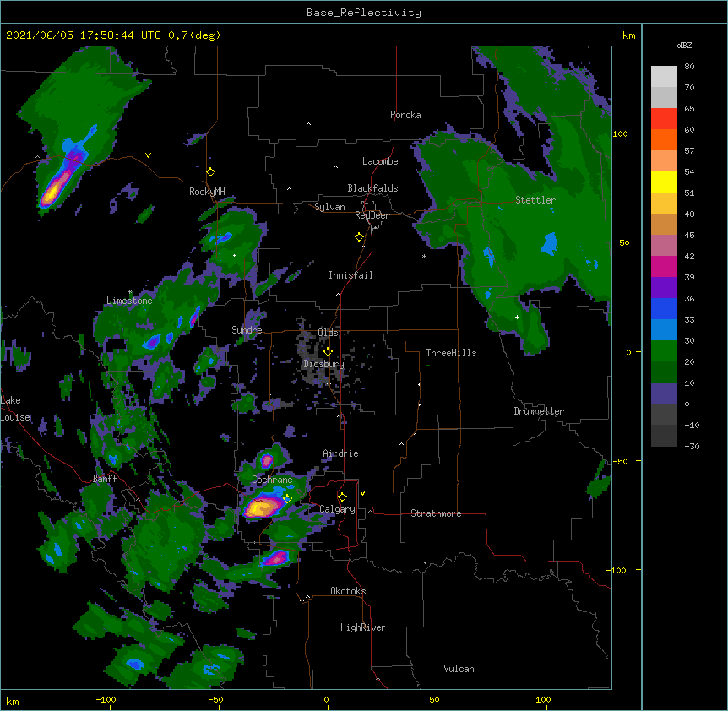Click the yellow V marker east of Calgary

tap(362, 493)
